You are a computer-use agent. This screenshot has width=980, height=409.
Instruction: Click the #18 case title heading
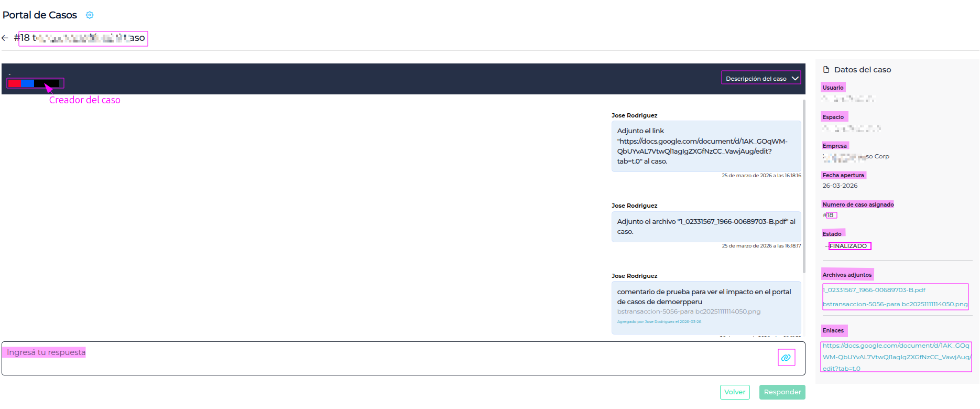[83, 38]
